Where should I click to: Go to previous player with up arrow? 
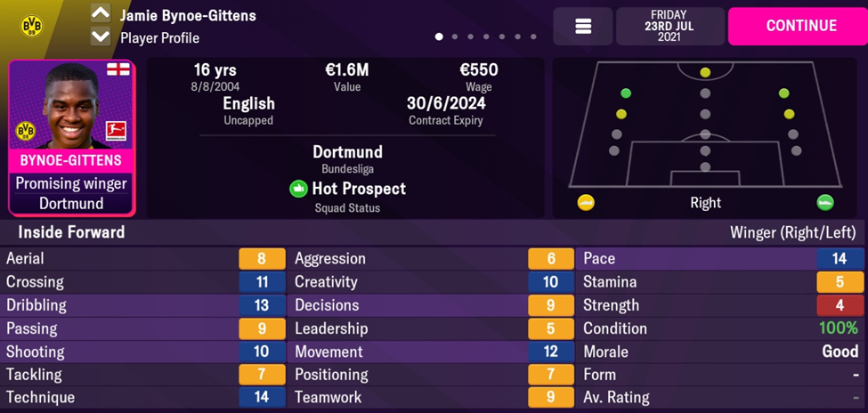(101, 14)
